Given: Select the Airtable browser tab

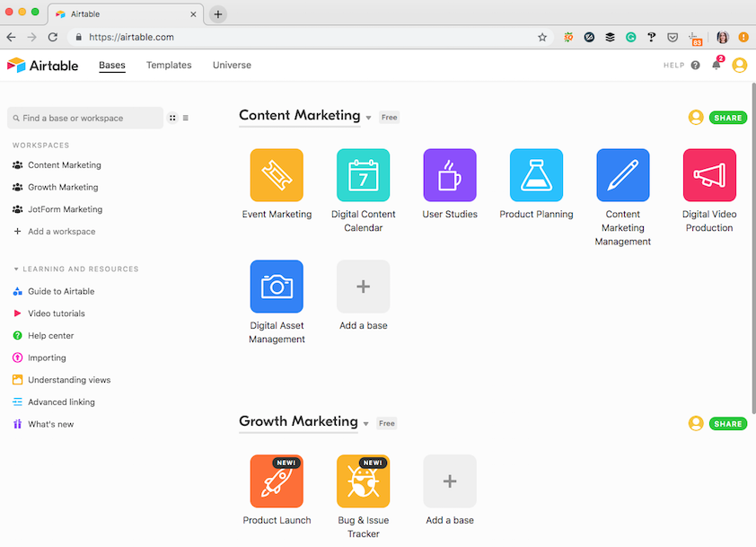Looking at the screenshot, I should 126,14.
